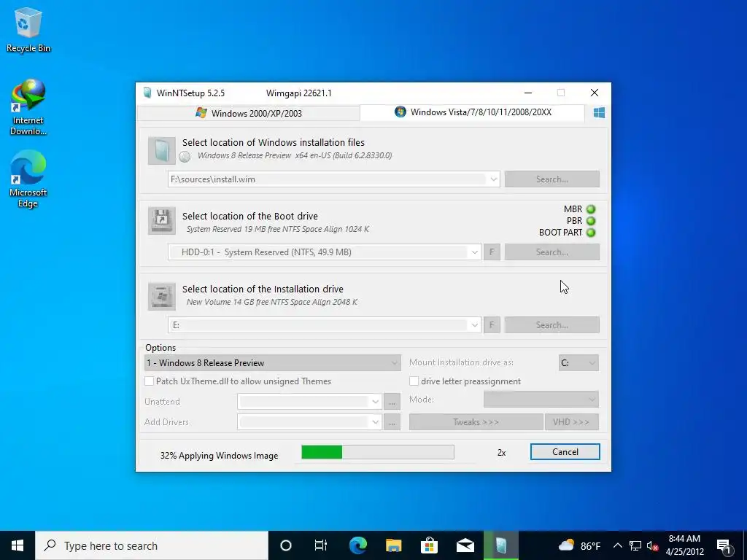The width and height of the screenshot is (747, 560).
Task: Browse for an Unattend file with the ... button
Action: coord(392,402)
